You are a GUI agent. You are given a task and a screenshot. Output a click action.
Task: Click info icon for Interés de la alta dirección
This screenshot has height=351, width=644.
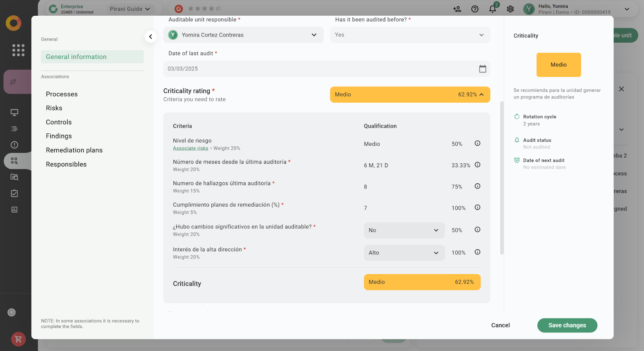point(477,252)
